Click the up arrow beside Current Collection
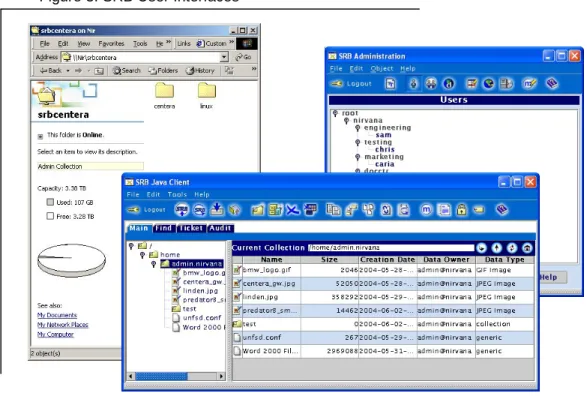 [496, 248]
